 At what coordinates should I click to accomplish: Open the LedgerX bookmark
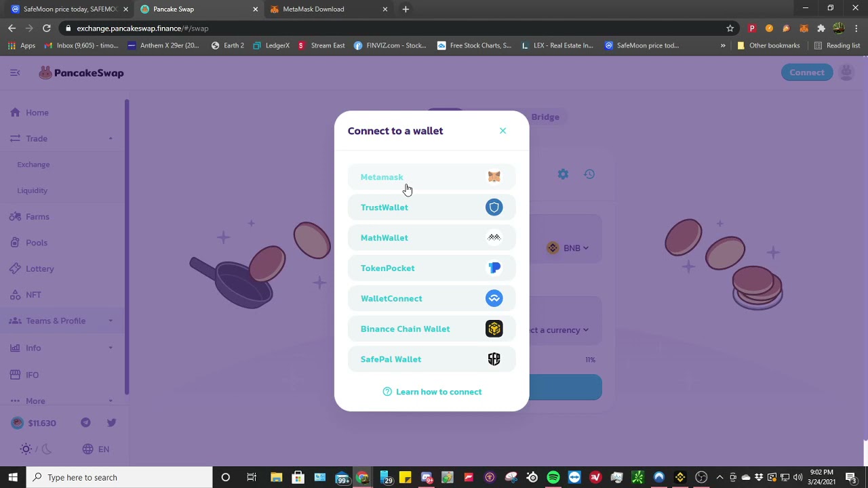(x=271, y=45)
